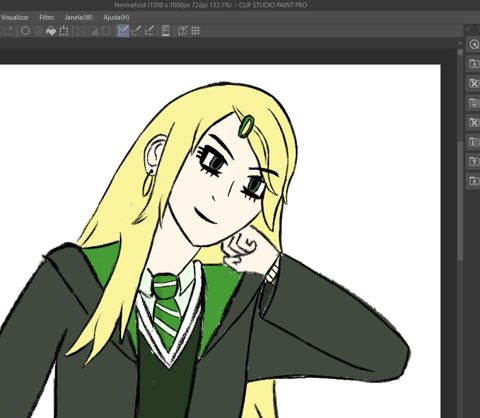Toggle Snap to Special Ruler icon
The width and height of the screenshot is (480, 418).
[136, 31]
